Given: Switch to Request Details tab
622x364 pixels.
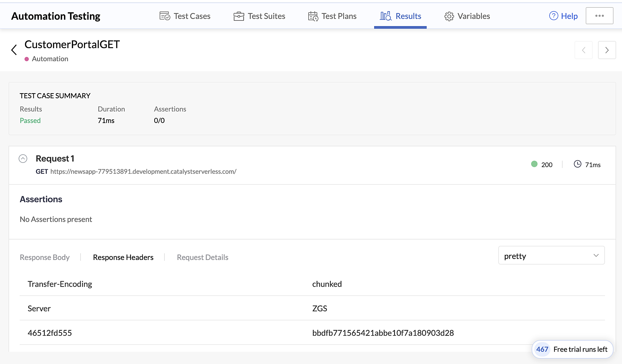Looking at the screenshot, I should click(202, 257).
